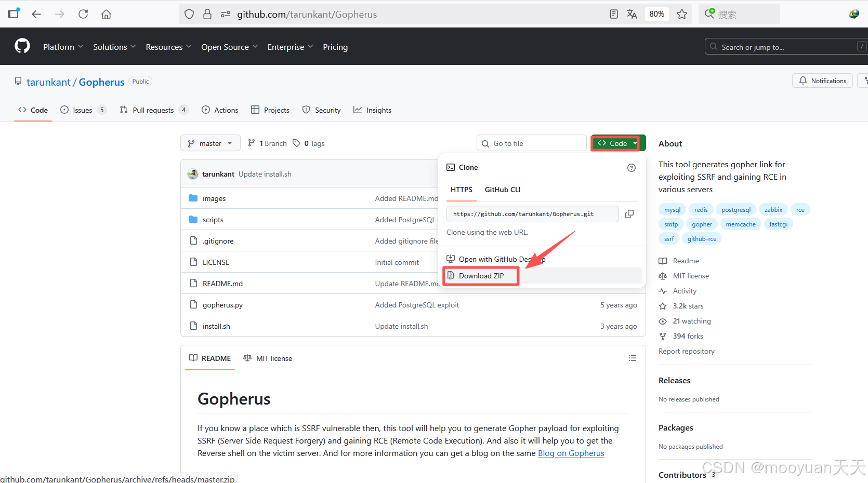868x483 pixels.
Task: Click the Notifications button
Action: pyautogui.click(x=822, y=81)
